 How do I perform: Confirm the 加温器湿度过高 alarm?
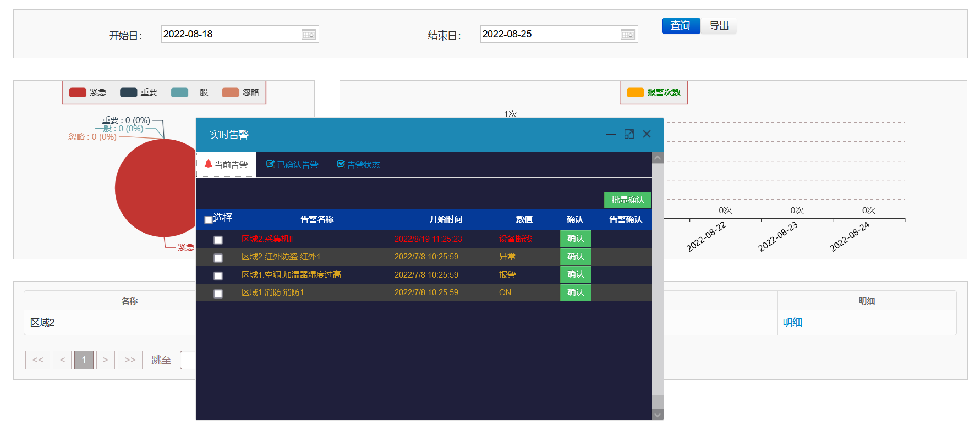pos(575,274)
